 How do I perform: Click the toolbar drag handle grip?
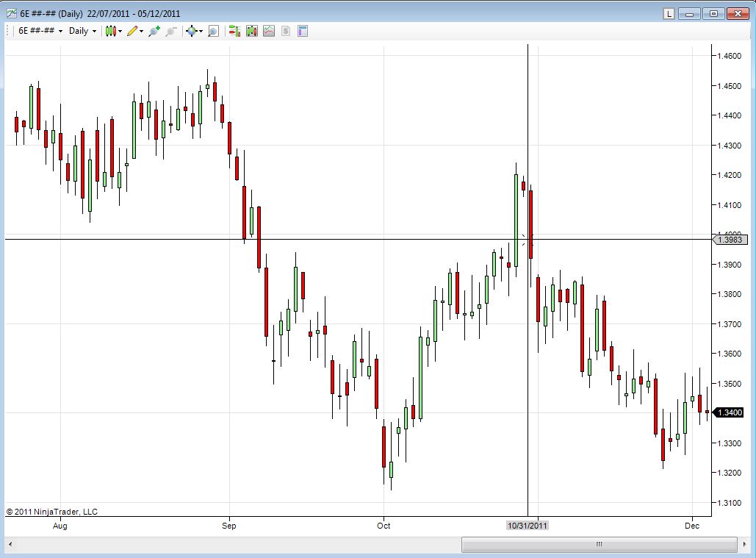click(x=8, y=32)
